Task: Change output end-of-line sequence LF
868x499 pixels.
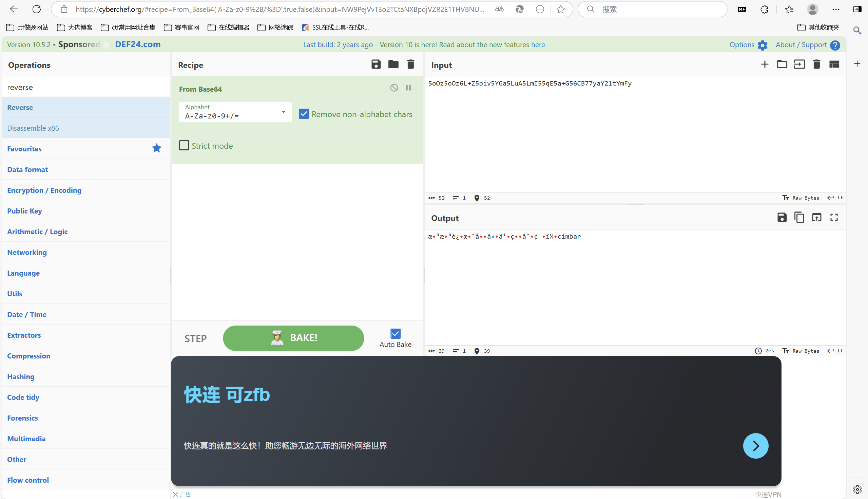Action: 835,351
